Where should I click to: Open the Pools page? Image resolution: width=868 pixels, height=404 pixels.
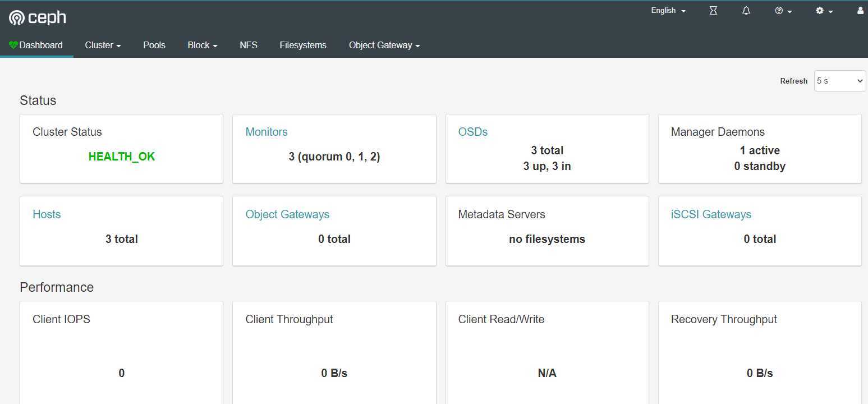point(154,45)
